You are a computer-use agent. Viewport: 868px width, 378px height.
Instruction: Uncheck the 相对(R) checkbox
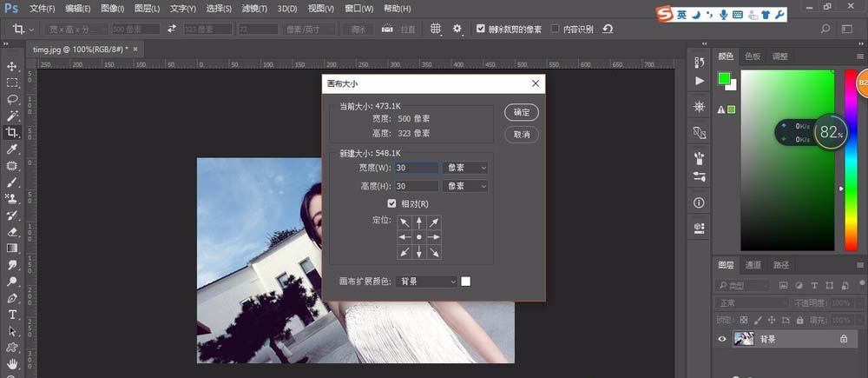point(391,203)
